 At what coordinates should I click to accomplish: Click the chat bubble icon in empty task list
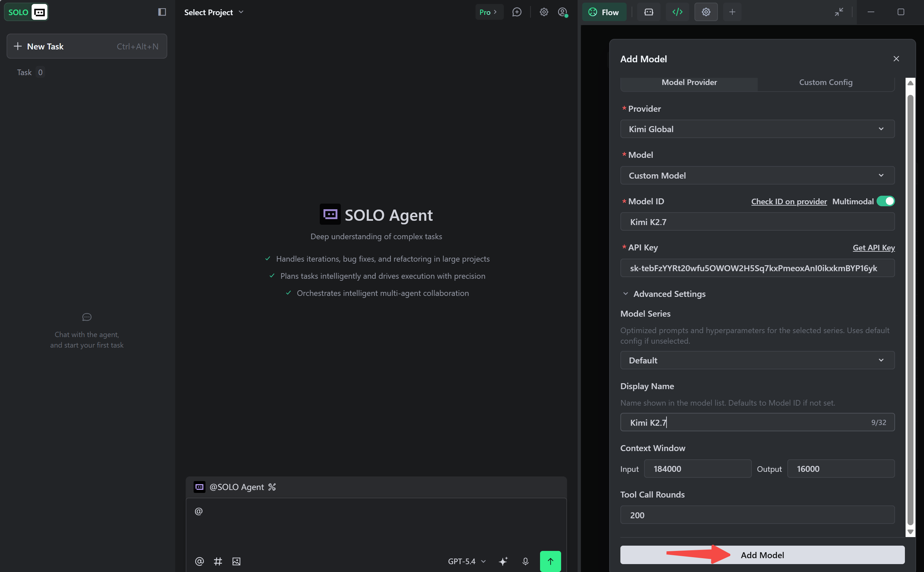87,317
